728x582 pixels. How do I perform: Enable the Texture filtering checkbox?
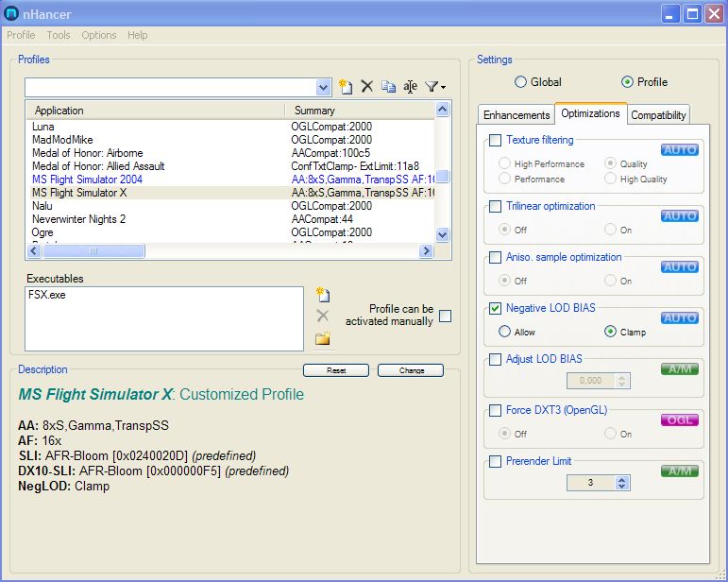[496, 140]
